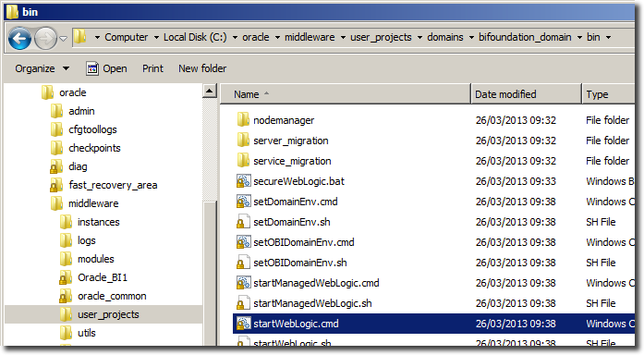
Task: Navigate to Local Disk (C:) breadcrumb
Action: 195,37
